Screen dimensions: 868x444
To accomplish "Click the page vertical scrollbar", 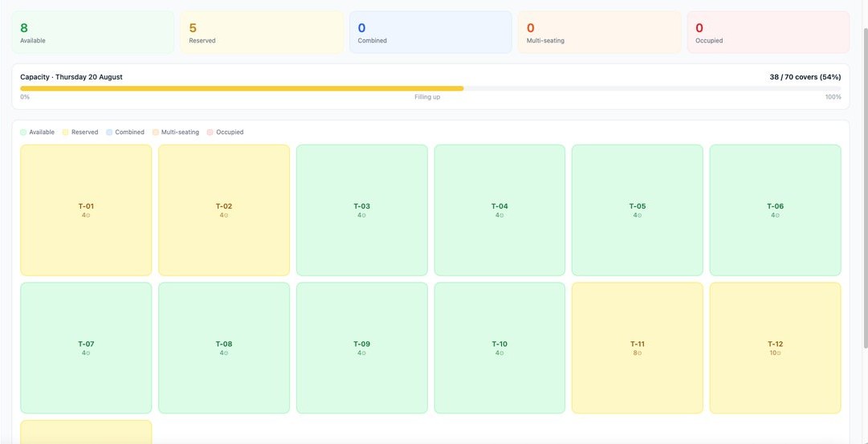I will [x=866, y=188].
